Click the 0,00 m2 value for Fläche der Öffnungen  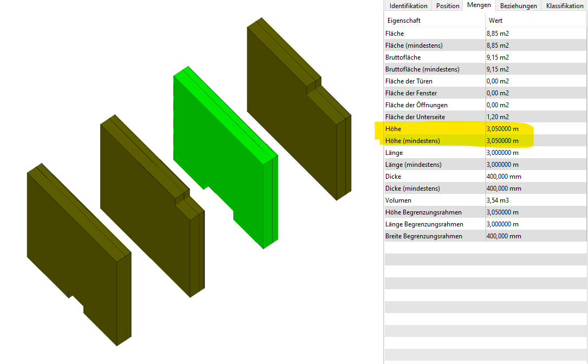(497, 105)
